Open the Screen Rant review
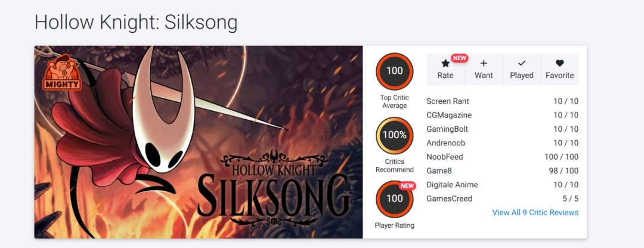This screenshot has height=248, width=644. (x=448, y=101)
